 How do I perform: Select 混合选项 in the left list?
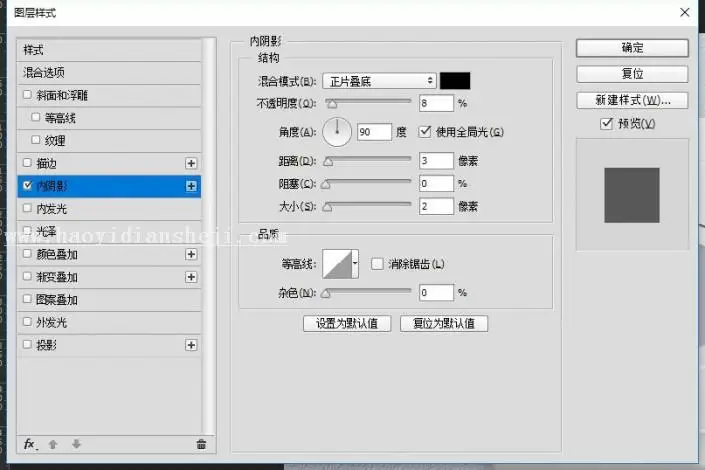pyautogui.click(x=109, y=72)
